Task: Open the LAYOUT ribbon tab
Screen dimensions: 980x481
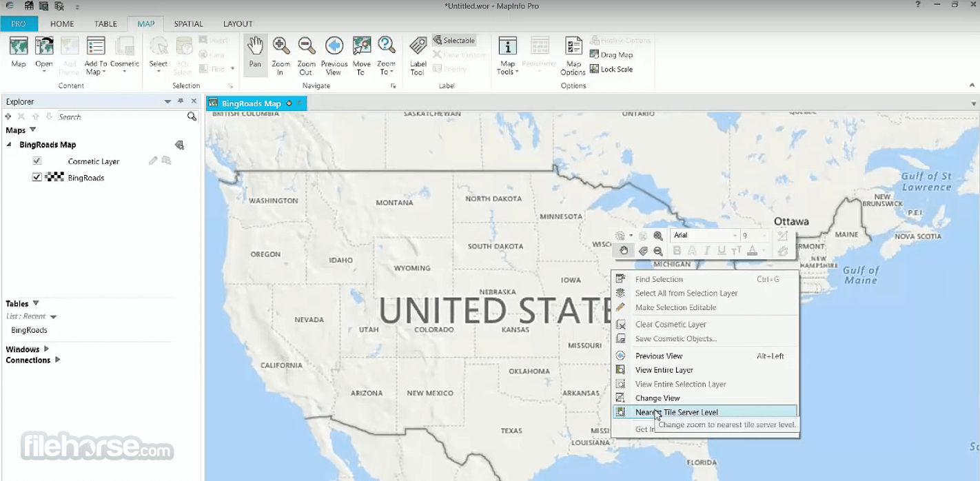Action: click(x=238, y=23)
